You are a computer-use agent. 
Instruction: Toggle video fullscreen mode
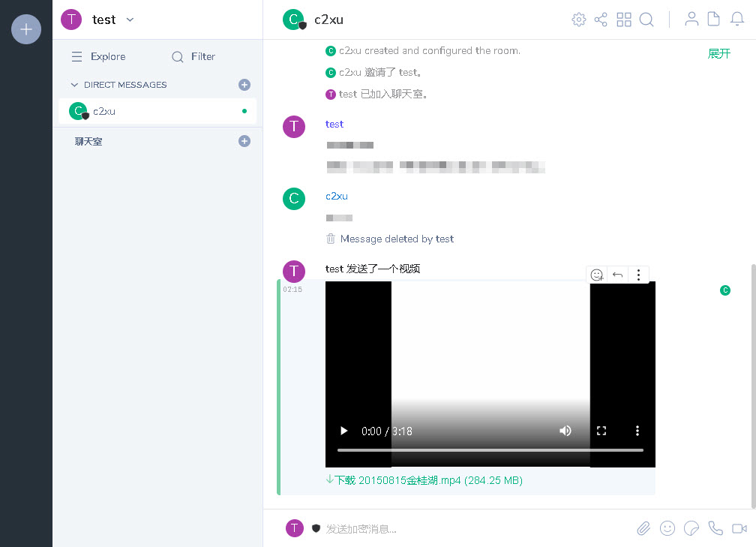[x=601, y=431]
